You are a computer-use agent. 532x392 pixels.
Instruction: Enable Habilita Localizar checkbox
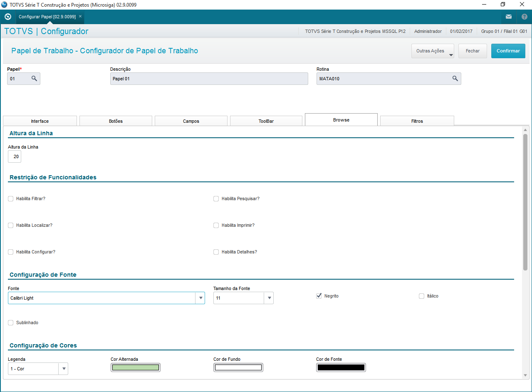pos(11,225)
